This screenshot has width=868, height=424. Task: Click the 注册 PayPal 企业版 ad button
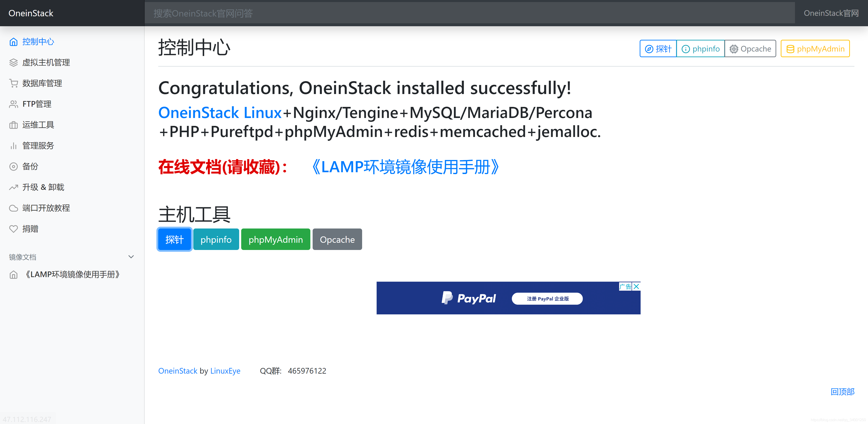point(547,299)
